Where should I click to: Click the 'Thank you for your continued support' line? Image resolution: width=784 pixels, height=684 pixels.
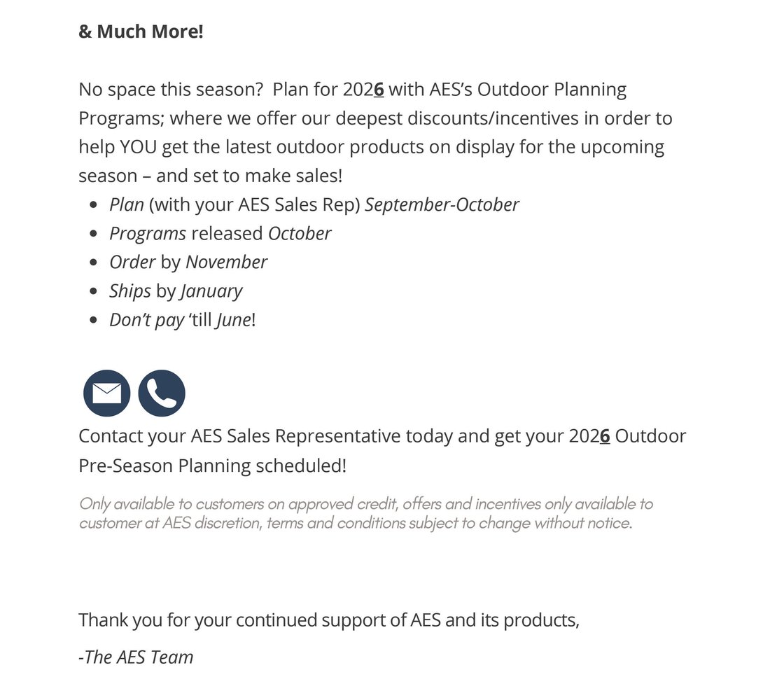click(x=328, y=620)
